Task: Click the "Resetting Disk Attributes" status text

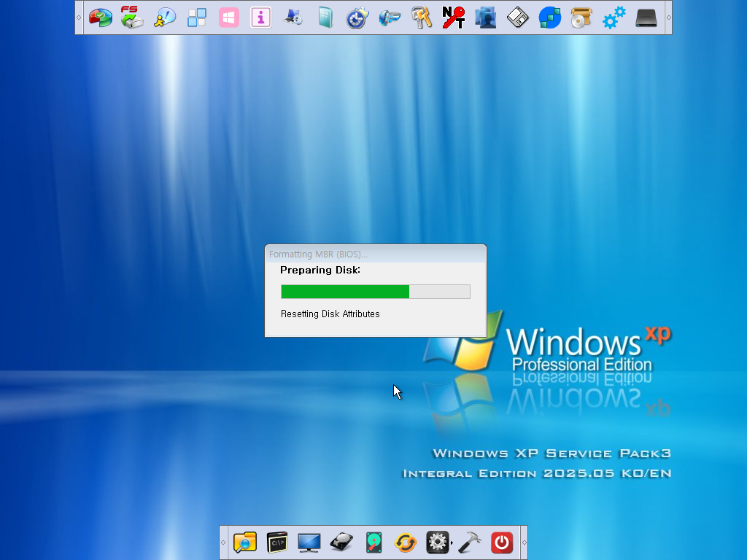Action: click(330, 314)
